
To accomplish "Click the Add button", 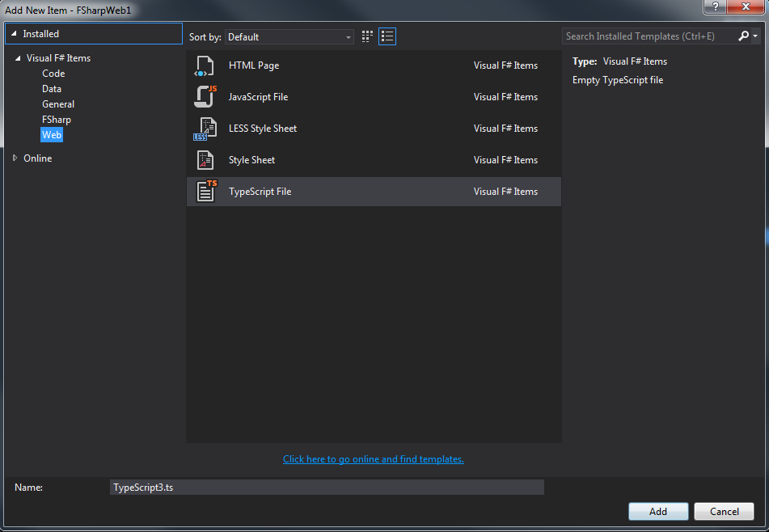I will coord(657,511).
